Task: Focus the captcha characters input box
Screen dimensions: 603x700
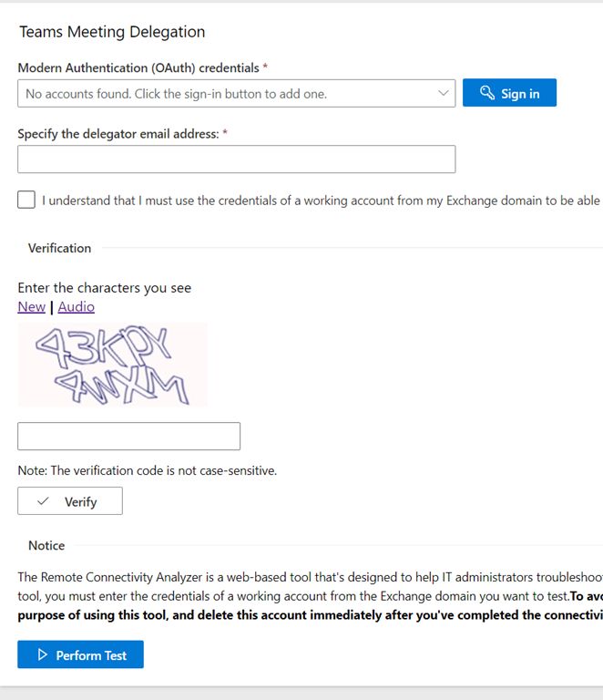Action: point(128,436)
